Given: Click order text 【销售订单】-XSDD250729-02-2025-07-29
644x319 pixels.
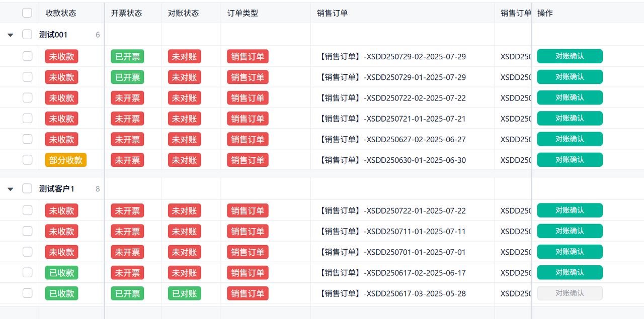Looking at the screenshot, I should pyautogui.click(x=391, y=56).
